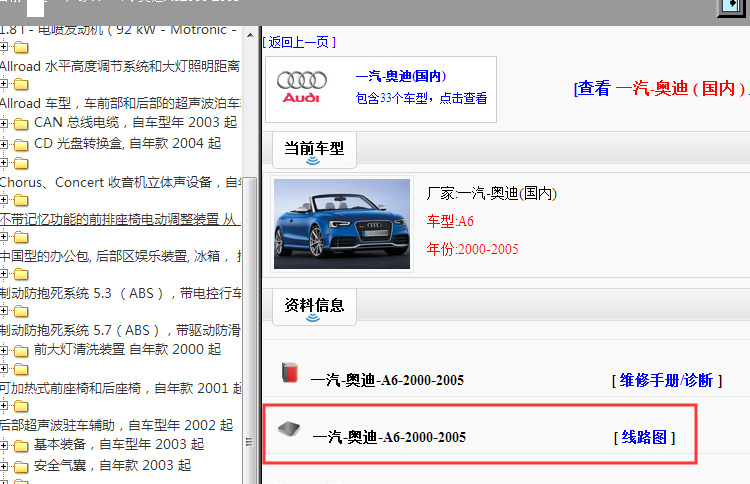Select folder icon above 不带记忆功能的前排座椅 label
The image size is (750, 484).
pyautogui.click(x=21, y=200)
